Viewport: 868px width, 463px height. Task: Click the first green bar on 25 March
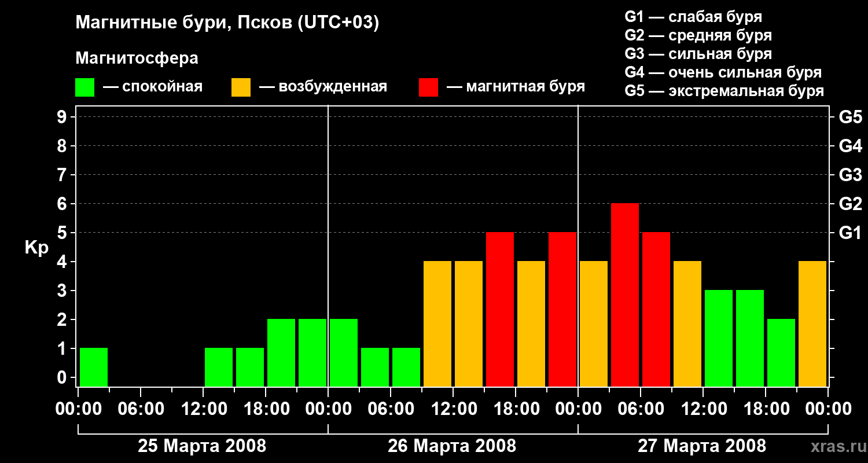[x=94, y=367]
